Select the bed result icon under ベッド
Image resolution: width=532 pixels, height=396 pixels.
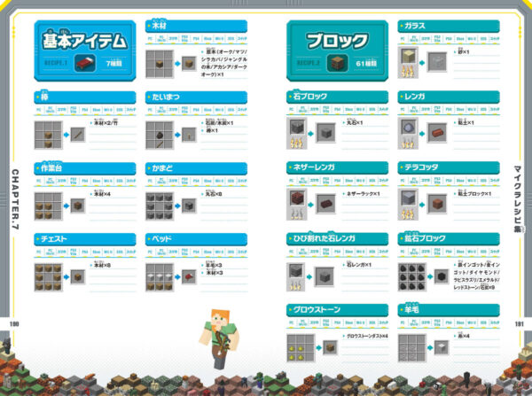click(x=189, y=277)
